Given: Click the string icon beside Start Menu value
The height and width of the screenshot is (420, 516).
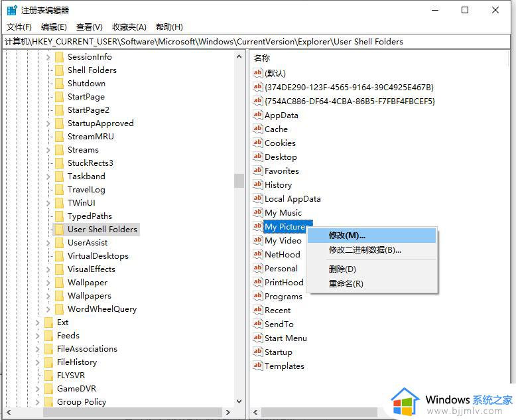Looking at the screenshot, I should coord(258,337).
